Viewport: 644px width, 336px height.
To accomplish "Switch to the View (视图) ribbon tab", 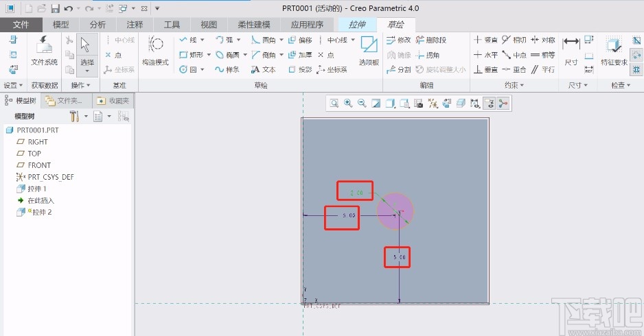I will coord(209,25).
